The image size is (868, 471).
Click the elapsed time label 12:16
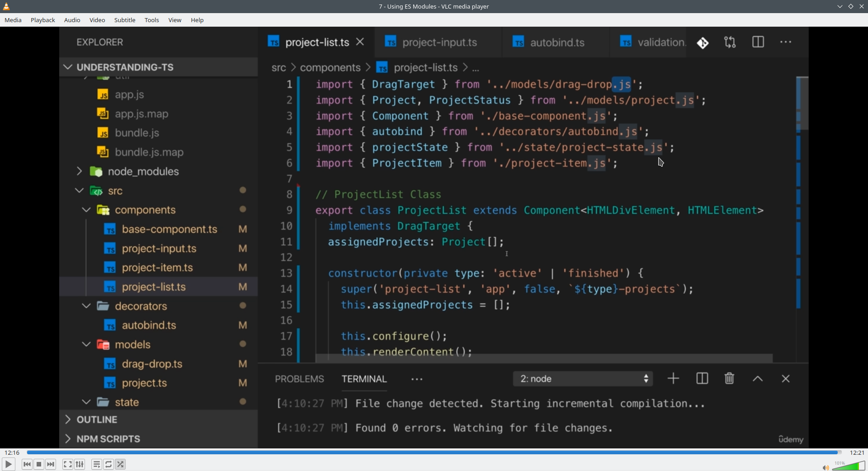[x=12, y=452]
